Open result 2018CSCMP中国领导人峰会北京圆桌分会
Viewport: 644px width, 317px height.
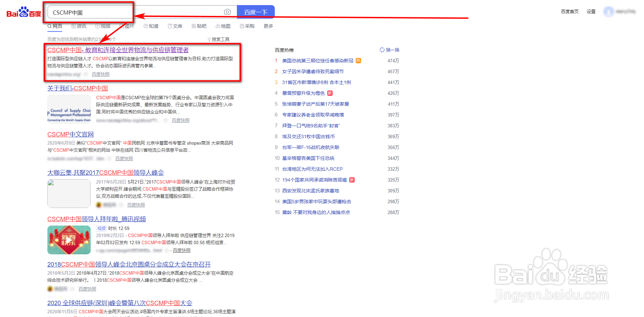(129, 265)
